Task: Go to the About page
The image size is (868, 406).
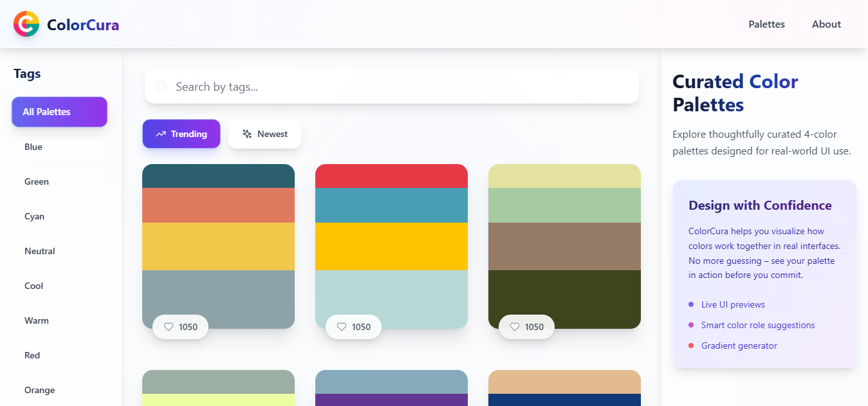Action: [x=826, y=24]
